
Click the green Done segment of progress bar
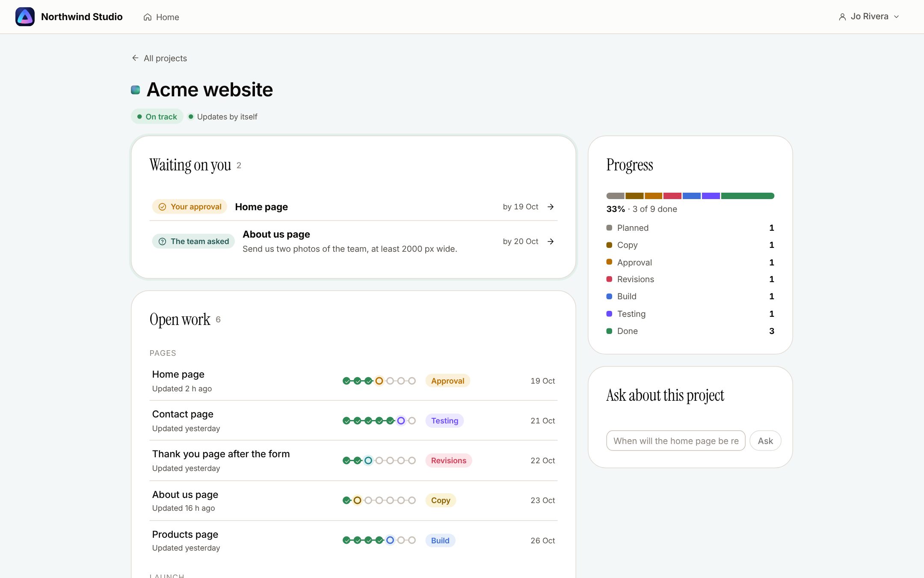[x=748, y=196]
